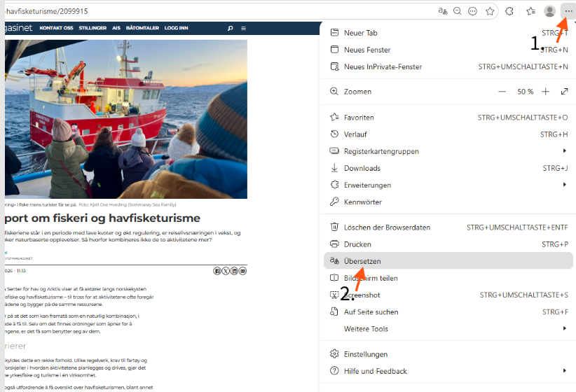Click the user profile avatar icon

pyautogui.click(x=549, y=11)
